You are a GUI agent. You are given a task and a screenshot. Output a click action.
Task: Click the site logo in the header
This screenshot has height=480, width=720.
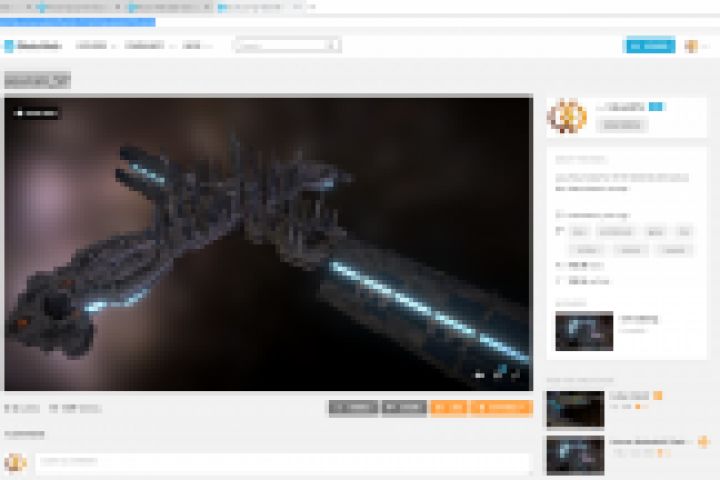tap(33, 45)
